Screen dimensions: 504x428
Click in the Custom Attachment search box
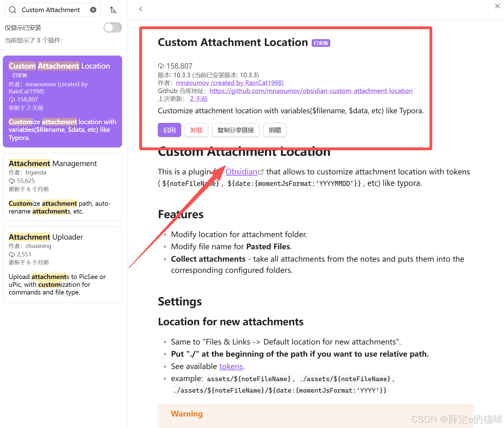point(53,10)
